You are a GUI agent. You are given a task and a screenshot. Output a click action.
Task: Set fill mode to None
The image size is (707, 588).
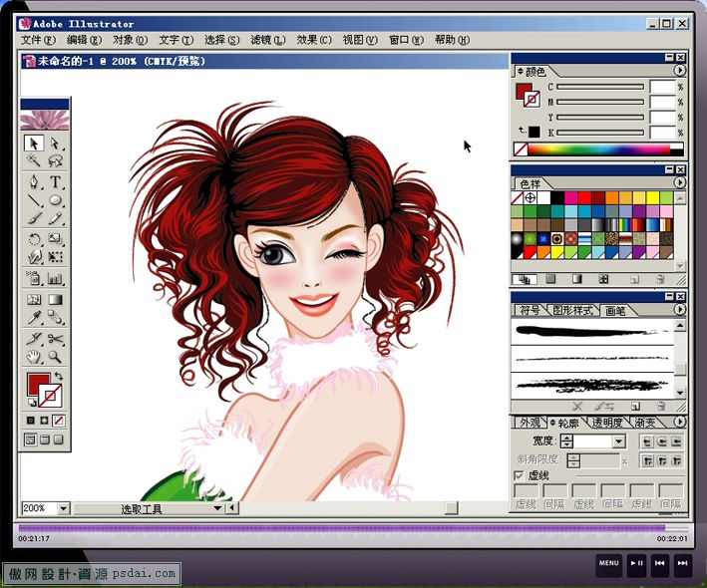point(58,421)
